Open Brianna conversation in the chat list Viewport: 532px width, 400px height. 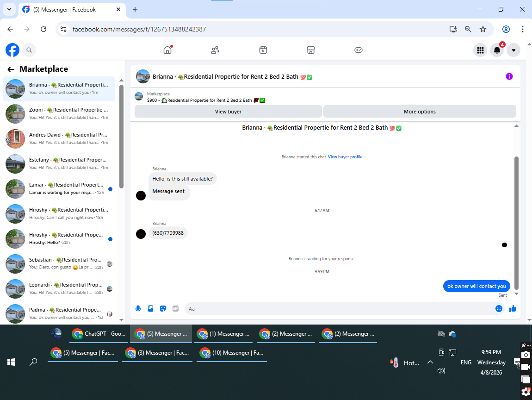click(x=59, y=88)
